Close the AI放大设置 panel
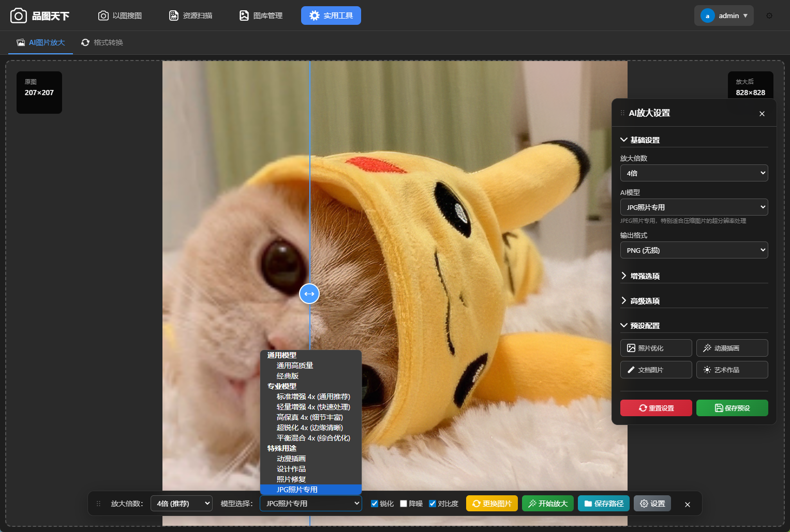Viewport: 790px width, 532px height. pos(762,114)
